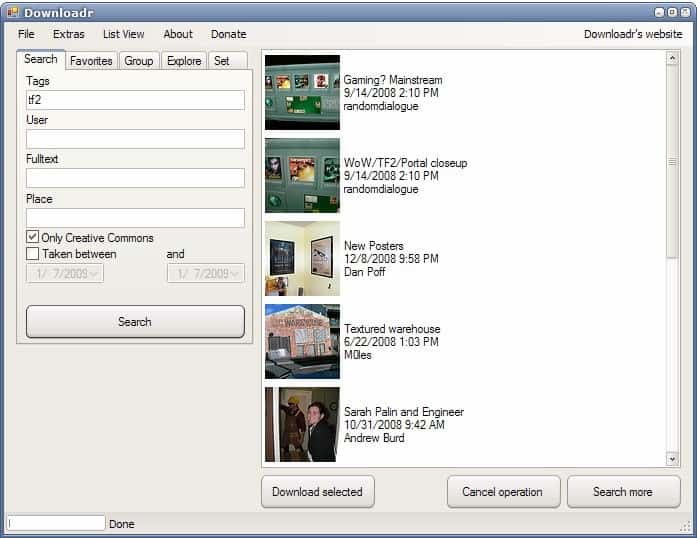
Task: Select the Textured warehouse thumbnail
Action: pyautogui.click(x=302, y=341)
